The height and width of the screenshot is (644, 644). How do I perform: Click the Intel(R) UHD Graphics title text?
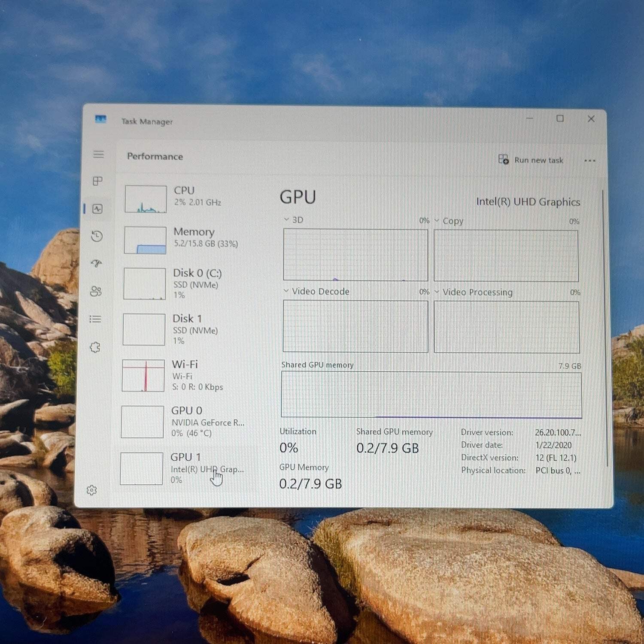pyautogui.click(x=528, y=202)
